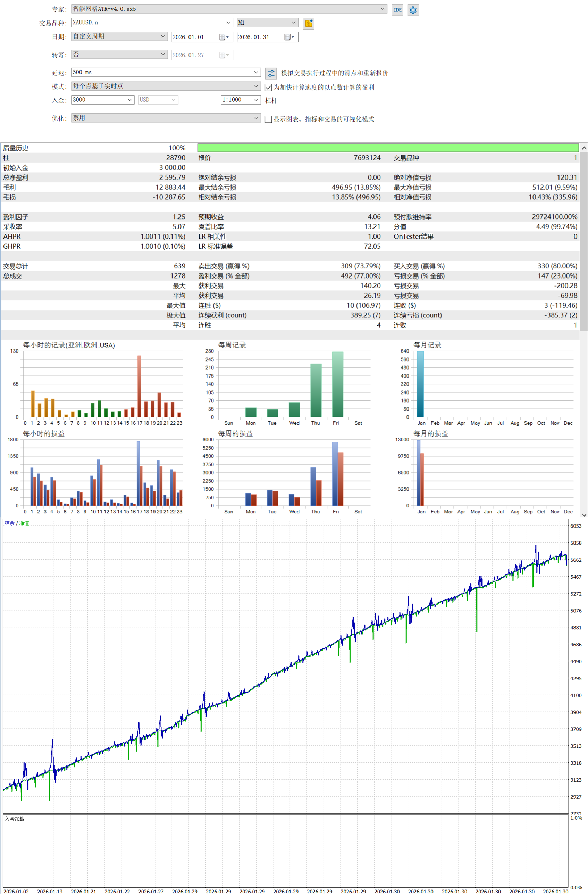Click the bars 柱 value 28790
588x894 pixels.
(x=176, y=158)
